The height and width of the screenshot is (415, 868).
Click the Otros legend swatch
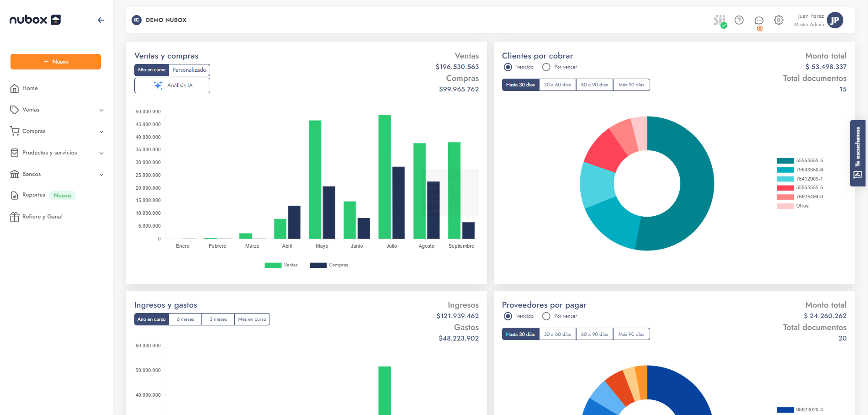(x=785, y=206)
